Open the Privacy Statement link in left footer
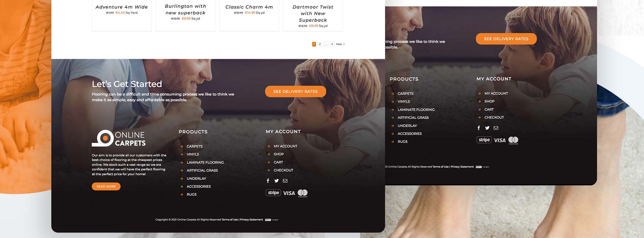 coord(251,220)
